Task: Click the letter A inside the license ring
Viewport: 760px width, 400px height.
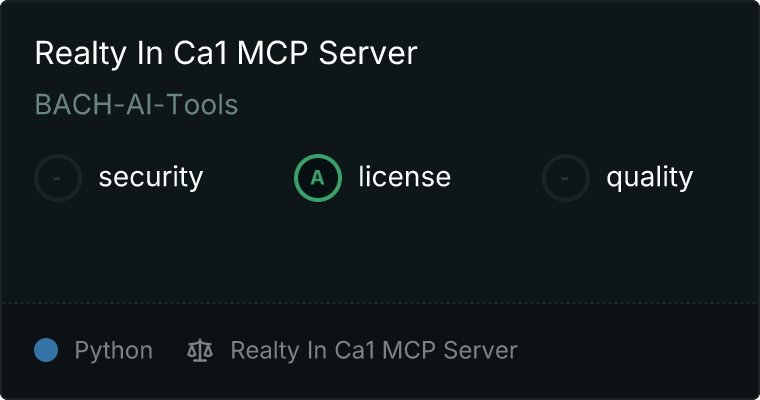Action: coord(317,178)
